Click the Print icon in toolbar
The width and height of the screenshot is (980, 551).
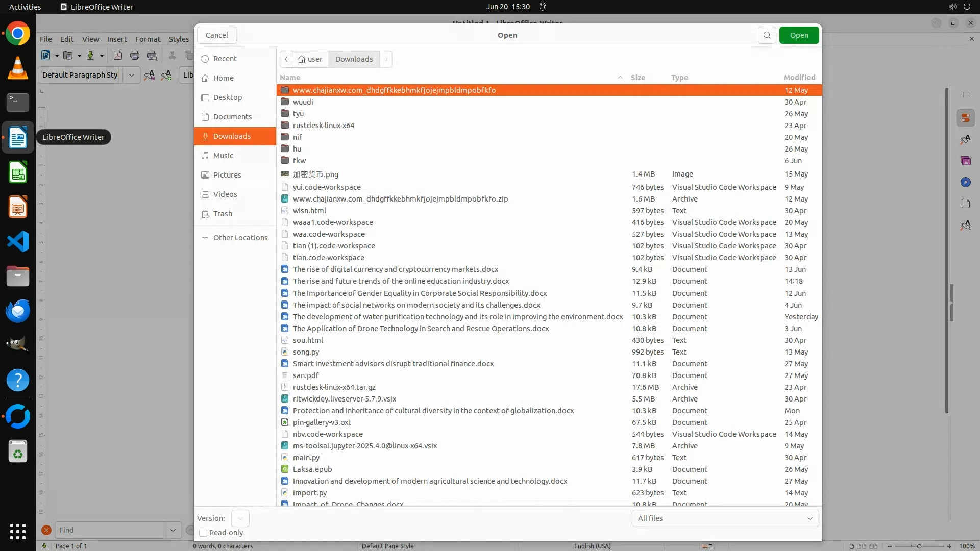[x=135, y=56]
